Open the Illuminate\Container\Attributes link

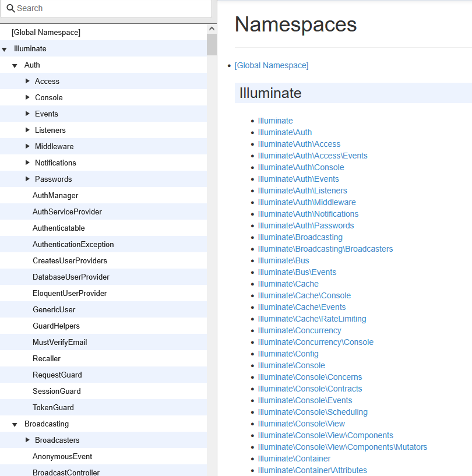(x=312, y=471)
